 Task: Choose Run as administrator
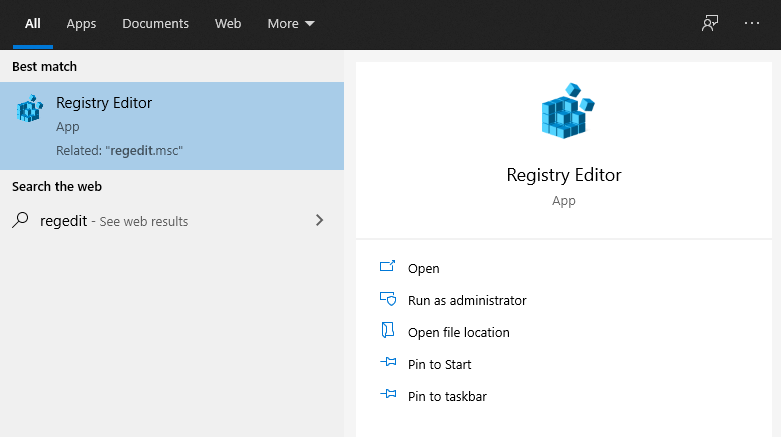[467, 300]
